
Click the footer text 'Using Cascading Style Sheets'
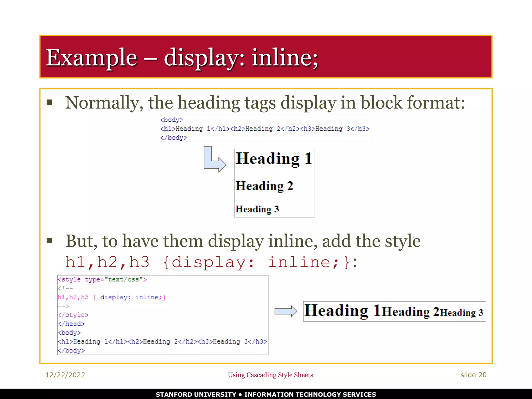[x=270, y=375]
